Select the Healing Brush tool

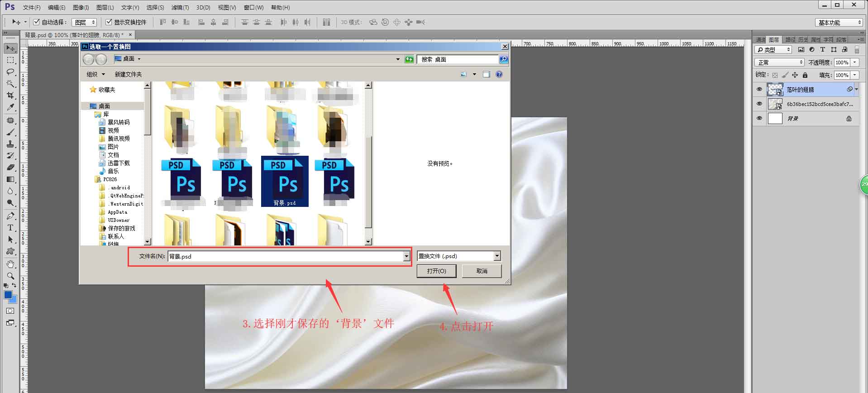pos(10,120)
